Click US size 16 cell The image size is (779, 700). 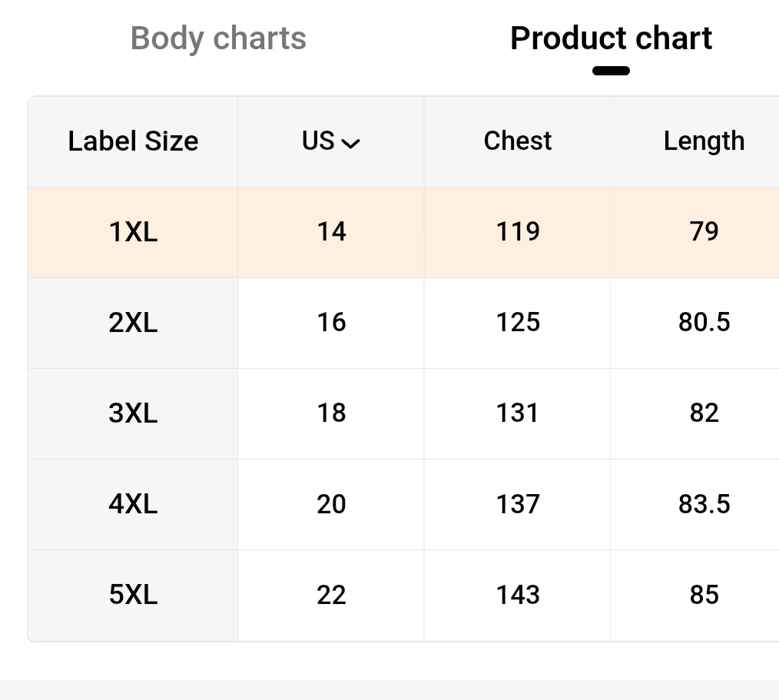coord(331,322)
